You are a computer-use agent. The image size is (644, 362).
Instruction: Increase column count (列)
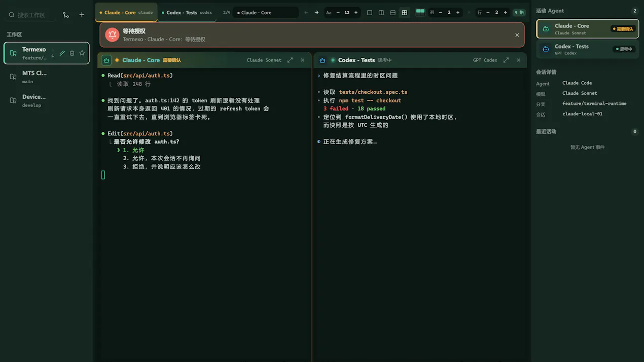[x=458, y=12]
